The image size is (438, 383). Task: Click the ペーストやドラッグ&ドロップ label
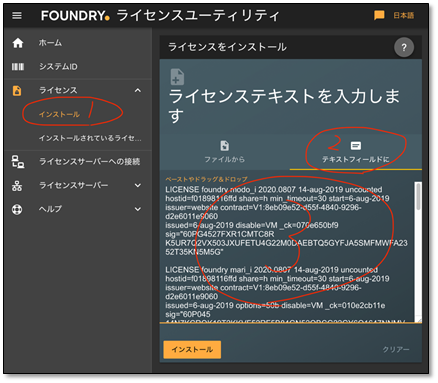[206, 179]
